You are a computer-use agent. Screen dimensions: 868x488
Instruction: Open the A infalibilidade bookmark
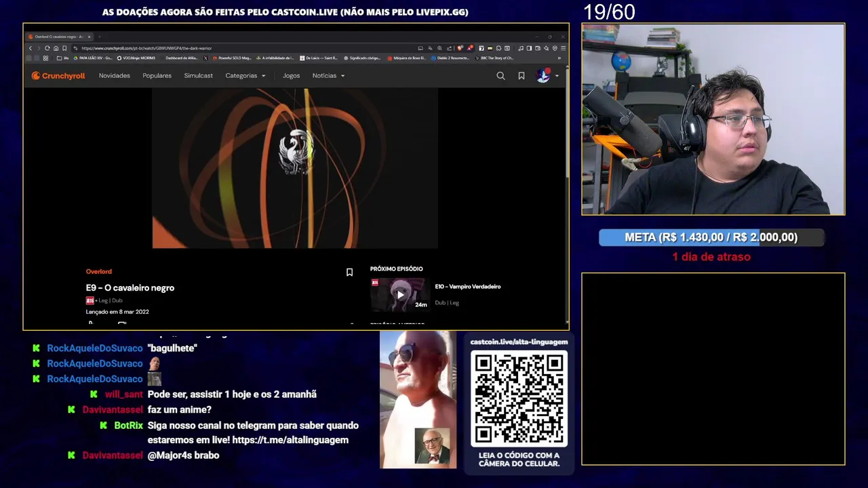275,58
